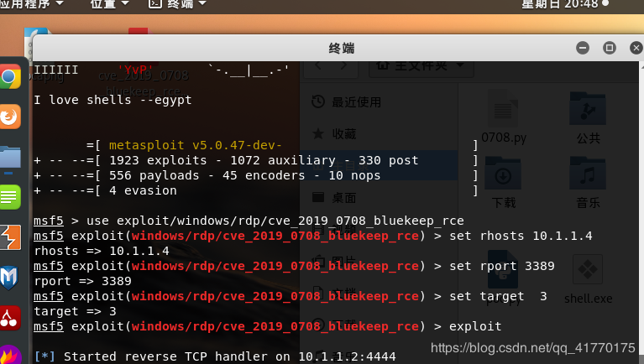Click the 'set rport 3389' command text

[x=502, y=266]
